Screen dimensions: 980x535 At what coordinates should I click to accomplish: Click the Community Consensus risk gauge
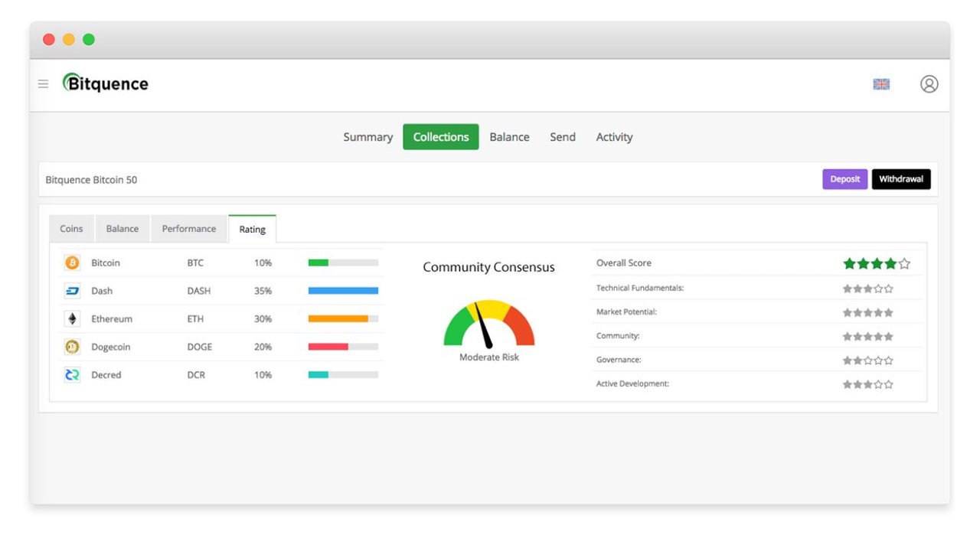point(489,324)
